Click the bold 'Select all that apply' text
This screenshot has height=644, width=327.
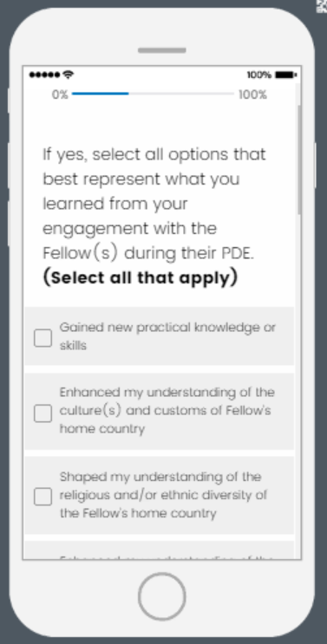click(x=141, y=277)
